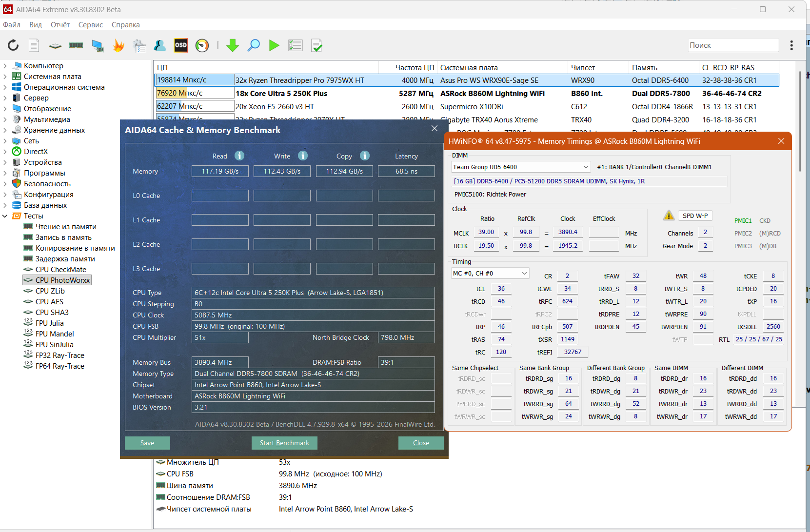Launch the flame stability test icon

(119, 45)
